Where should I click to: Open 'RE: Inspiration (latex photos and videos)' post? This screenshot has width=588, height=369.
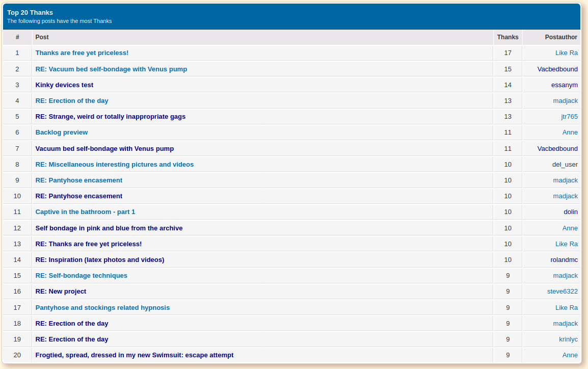pyautogui.click(x=99, y=260)
